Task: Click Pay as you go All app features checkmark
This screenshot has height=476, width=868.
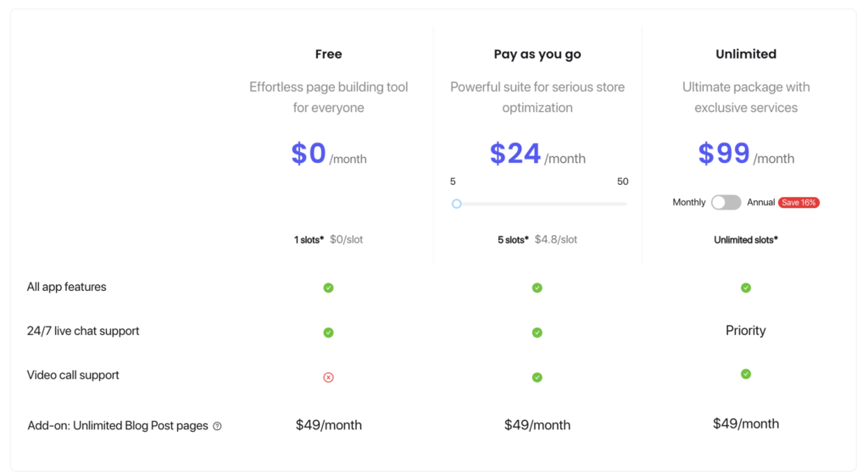Action: pyautogui.click(x=537, y=288)
